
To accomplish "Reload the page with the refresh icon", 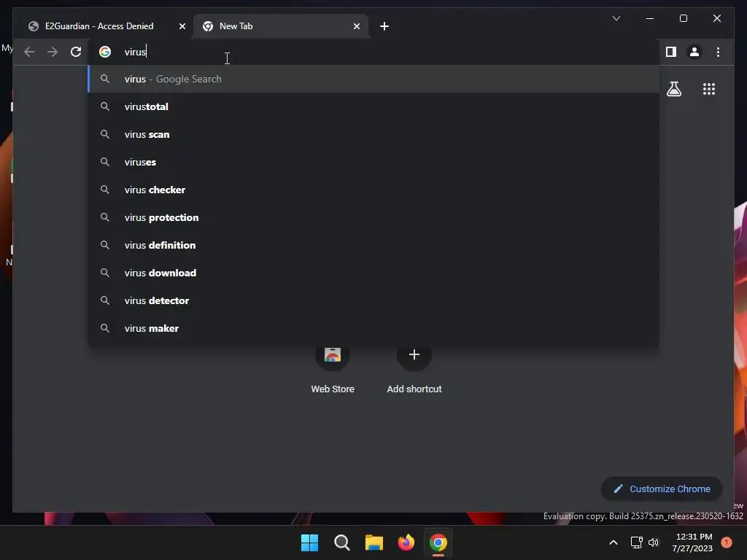I will 76,52.
